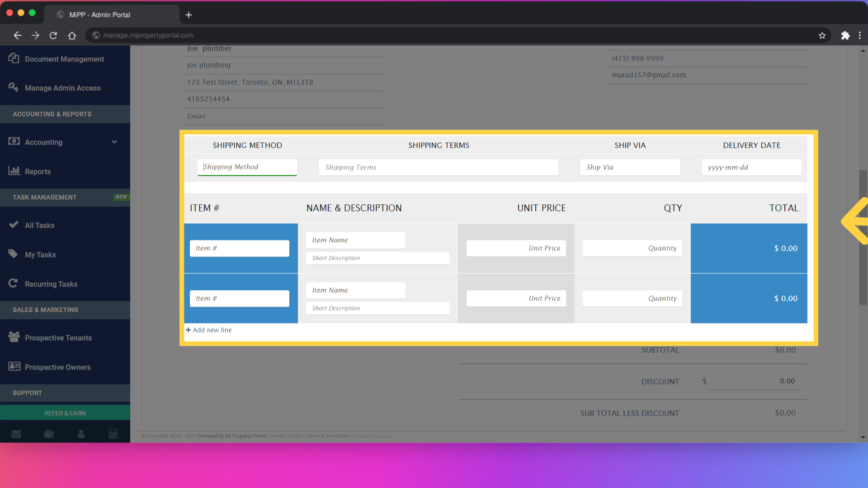Image resolution: width=868 pixels, height=488 pixels.
Task: Click the Reports bar chart icon
Action: (14, 170)
